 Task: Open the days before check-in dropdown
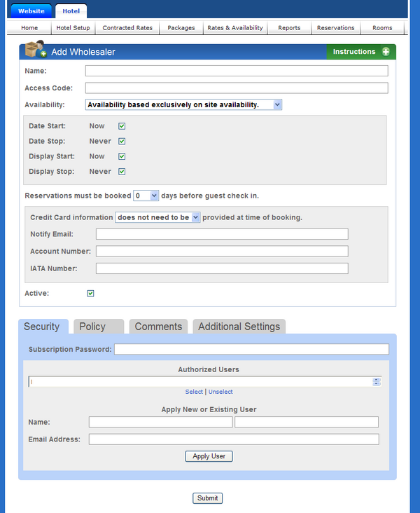click(146, 196)
